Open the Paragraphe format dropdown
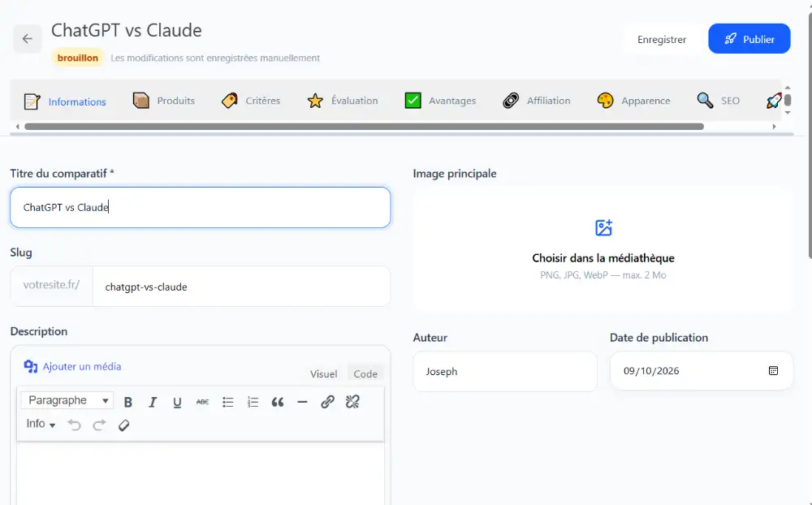812x505 pixels. (67, 400)
